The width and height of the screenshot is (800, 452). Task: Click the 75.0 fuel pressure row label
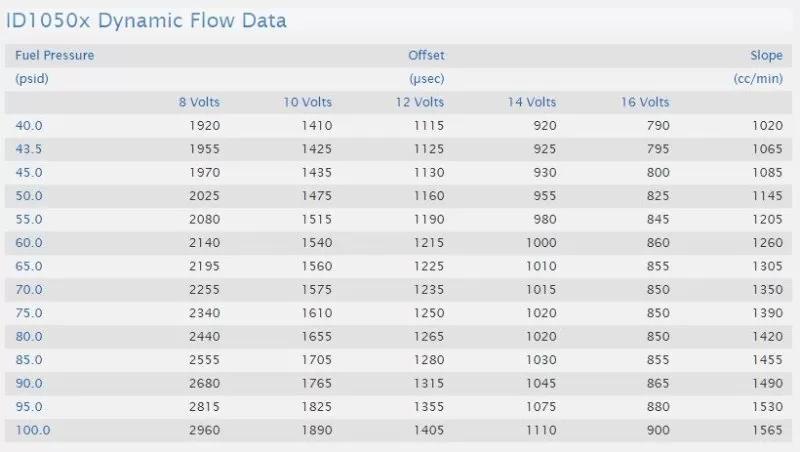[x=29, y=313]
